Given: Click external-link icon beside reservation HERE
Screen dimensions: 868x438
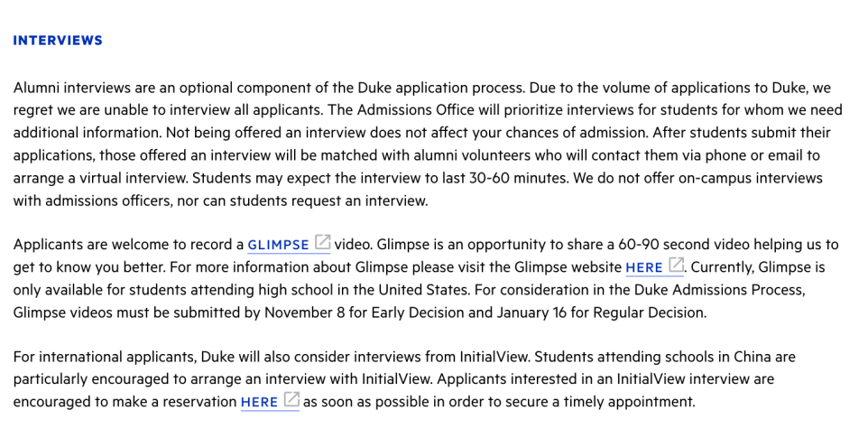Looking at the screenshot, I should pos(291,400).
